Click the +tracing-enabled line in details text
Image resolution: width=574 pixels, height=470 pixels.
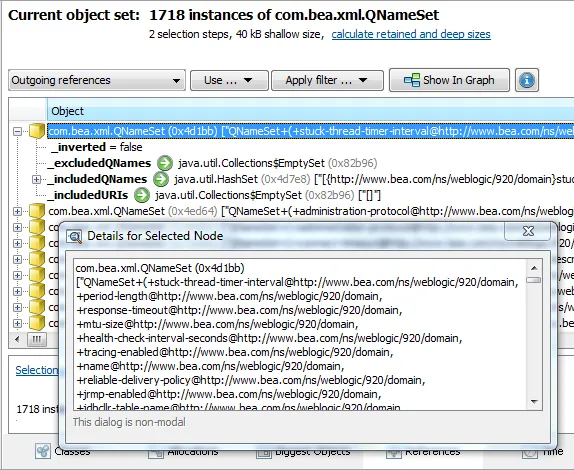pos(235,352)
